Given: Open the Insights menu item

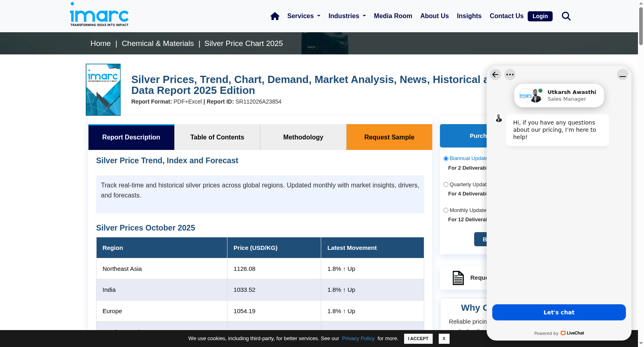Looking at the screenshot, I should 469,16.
